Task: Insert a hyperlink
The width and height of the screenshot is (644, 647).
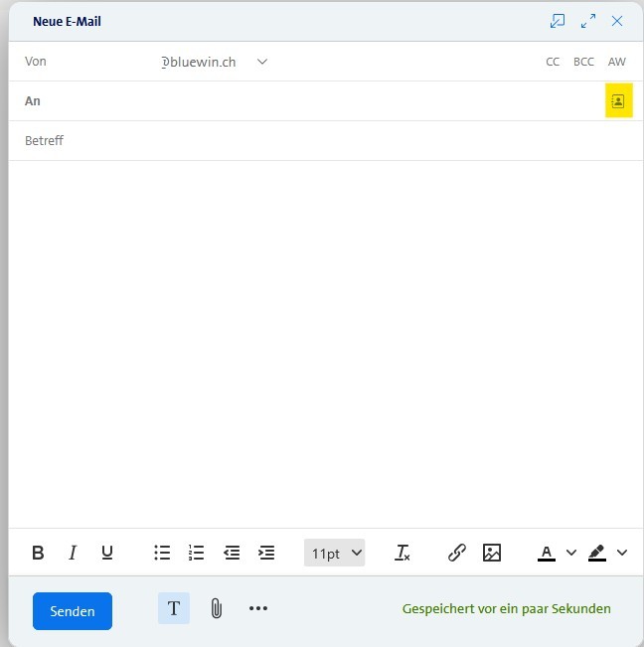Action: tap(457, 553)
